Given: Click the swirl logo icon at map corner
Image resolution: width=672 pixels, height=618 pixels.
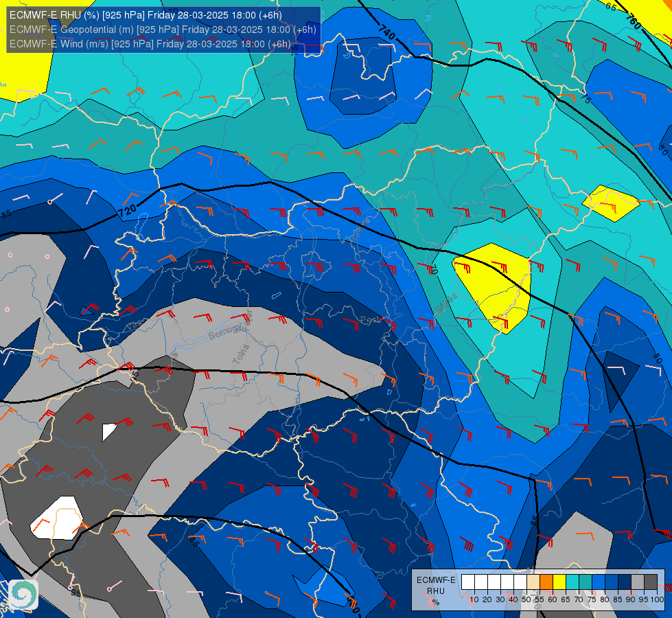Looking at the screenshot, I should pyautogui.click(x=23, y=595).
